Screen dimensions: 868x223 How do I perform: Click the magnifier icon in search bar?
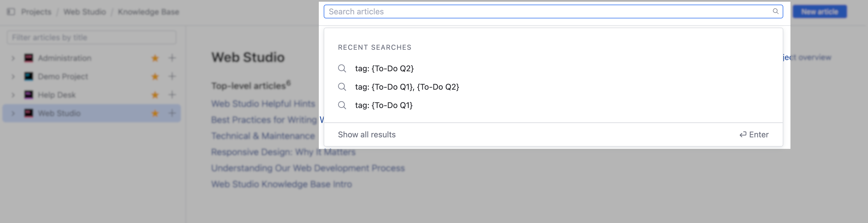point(776,11)
